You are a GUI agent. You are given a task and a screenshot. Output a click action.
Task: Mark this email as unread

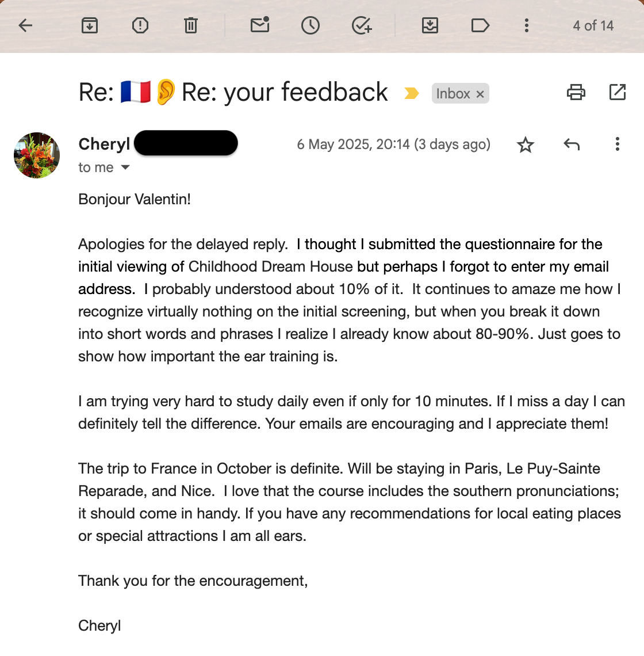[x=260, y=25]
